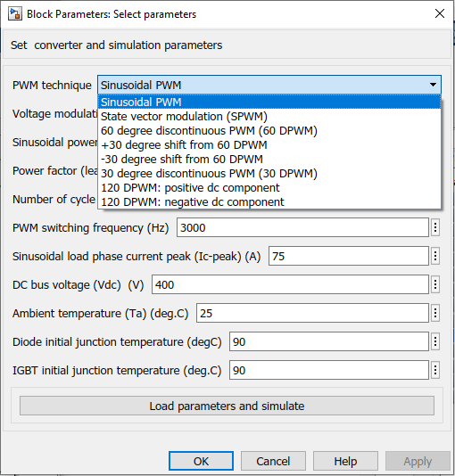Open more options beside PWM switching frequency
Image resolution: width=455 pixels, height=476 pixels.
(435, 227)
